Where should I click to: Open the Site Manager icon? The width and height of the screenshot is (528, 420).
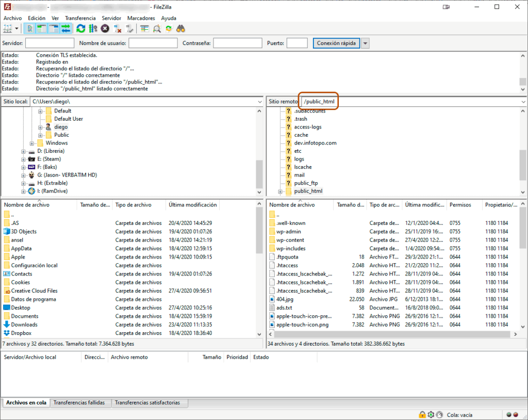coord(8,28)
